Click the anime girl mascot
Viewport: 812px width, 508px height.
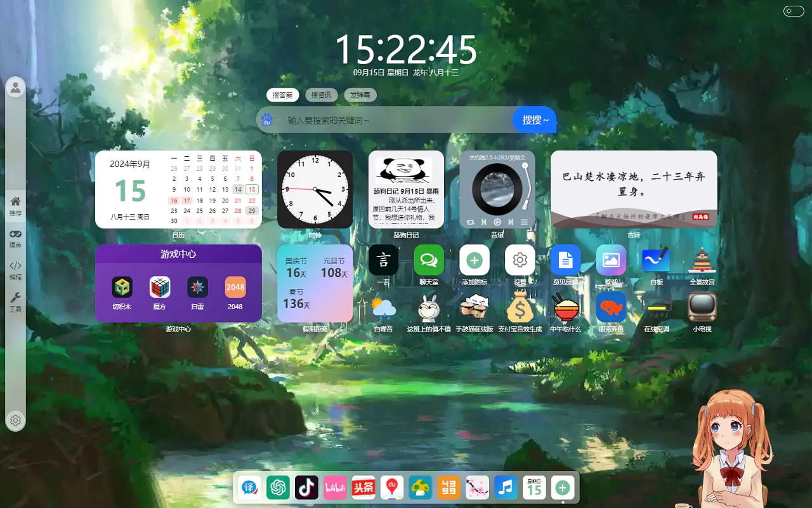(733, 448)
